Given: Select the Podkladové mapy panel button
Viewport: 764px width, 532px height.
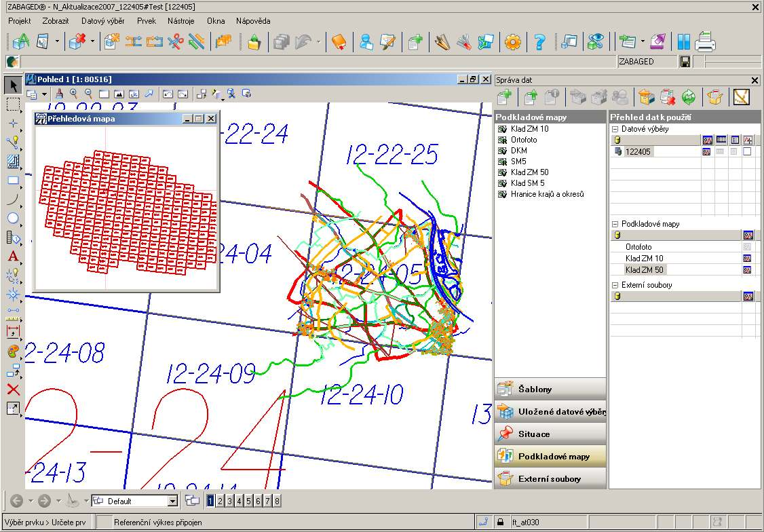Looking at the screenshot, I should pyautogui.click(x=550, y=456).
